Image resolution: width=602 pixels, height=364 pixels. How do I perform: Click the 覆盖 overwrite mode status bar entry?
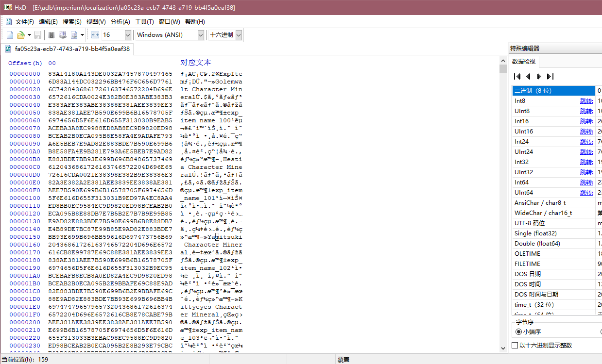coord(343,360)
